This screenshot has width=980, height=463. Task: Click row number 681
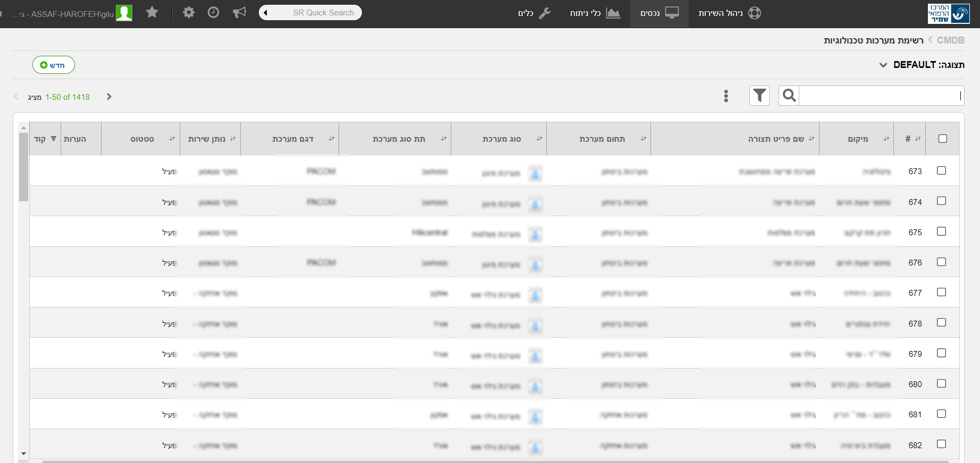click(915, 414)
